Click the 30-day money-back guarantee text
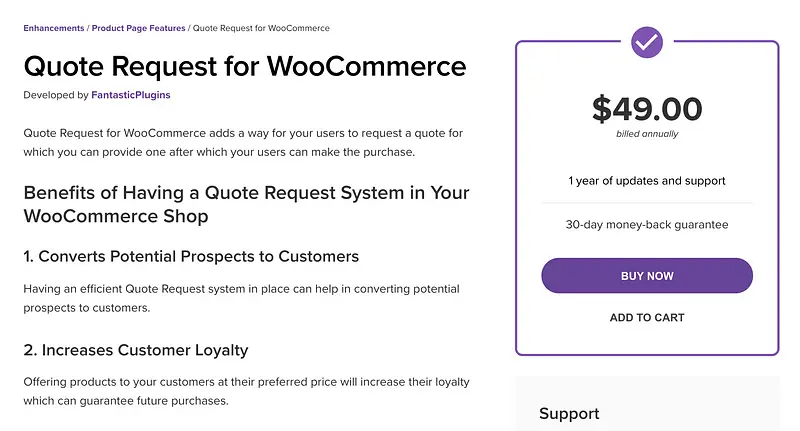This screenshot has height=431, width=800. click(647, 225)
